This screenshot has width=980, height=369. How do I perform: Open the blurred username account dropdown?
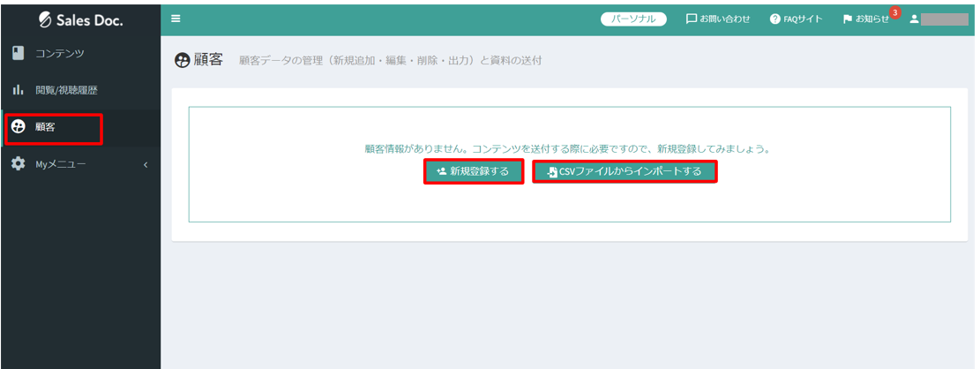tap(944, 19)
